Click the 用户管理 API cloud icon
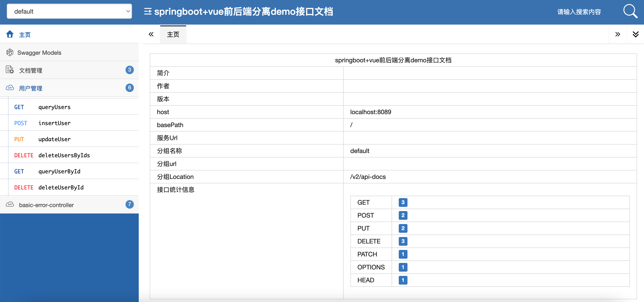644x302 pixels. [10, 88]
